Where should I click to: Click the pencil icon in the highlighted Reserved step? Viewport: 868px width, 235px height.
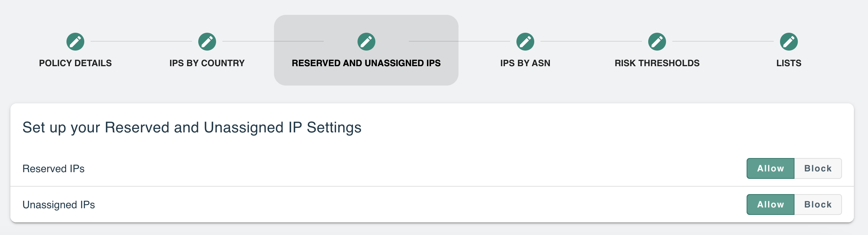[366, 41]
